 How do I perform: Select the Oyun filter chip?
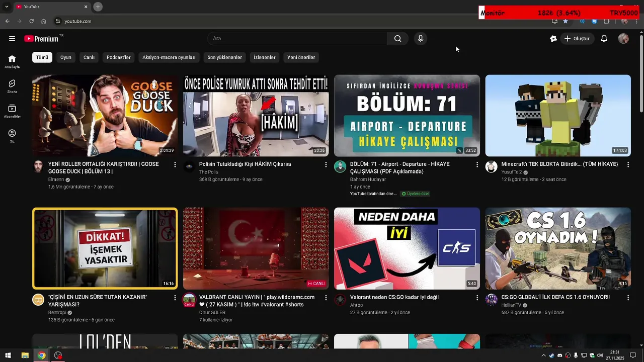[x=66, y=57]
